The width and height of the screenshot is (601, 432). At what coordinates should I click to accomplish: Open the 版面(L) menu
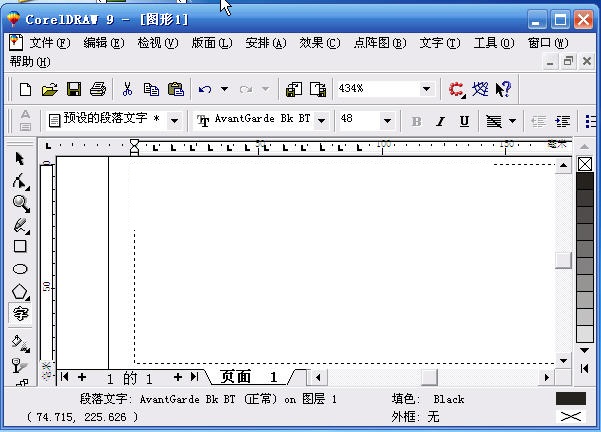(x=212, y=43)
